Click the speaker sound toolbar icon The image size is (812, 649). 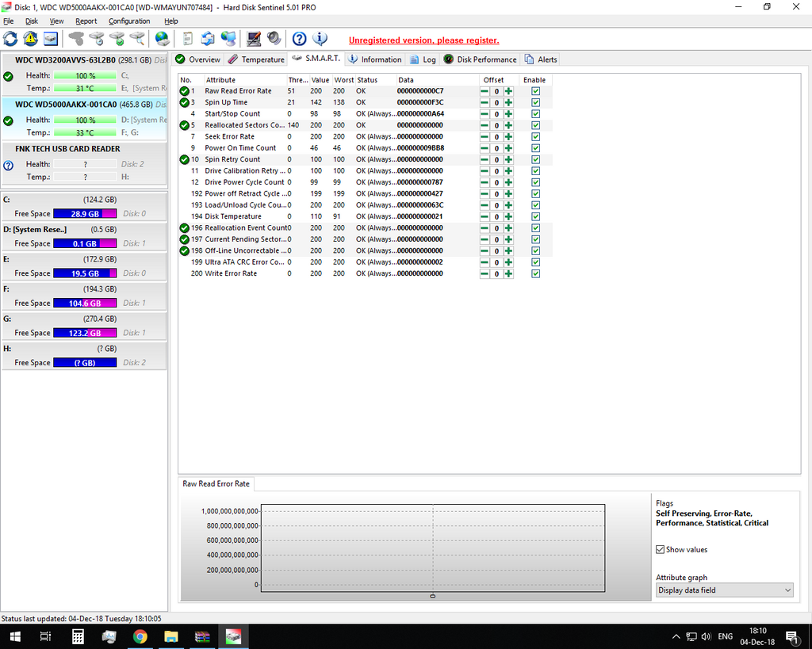(274, 39)
